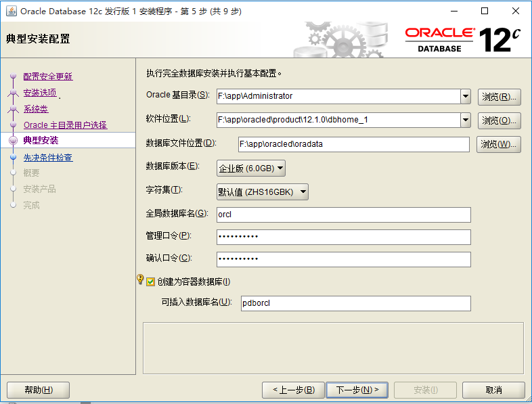Open the Oracle 基目录 dropdown arrow
Screen dimensions: 532x404
click(x=466, y=96)
